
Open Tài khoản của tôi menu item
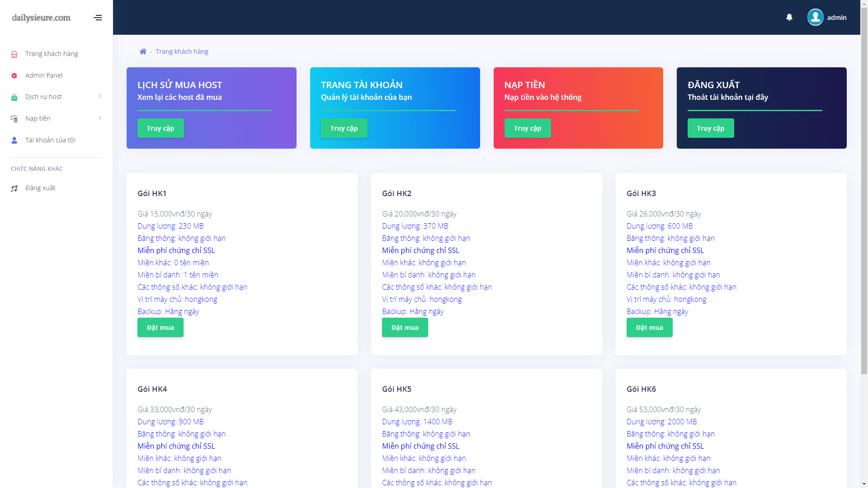pos(50,140)
